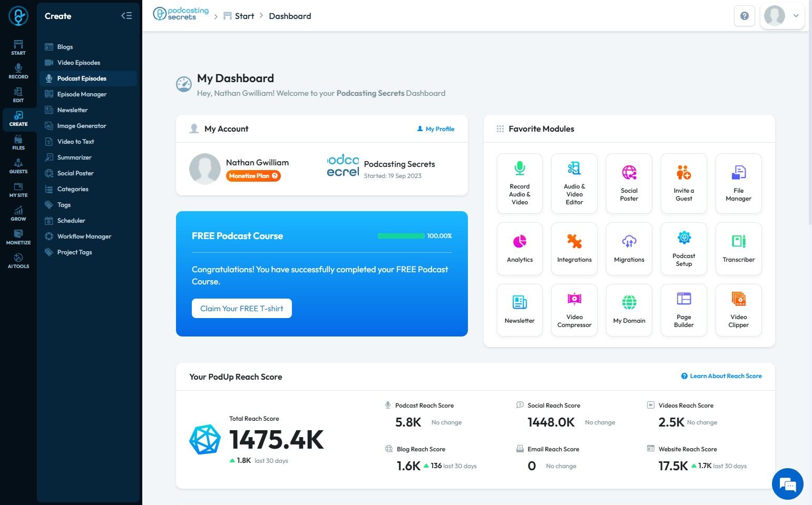Click the PodUp logo in the corner
This screenshot has height=505, width=812.
pos(18,16)
